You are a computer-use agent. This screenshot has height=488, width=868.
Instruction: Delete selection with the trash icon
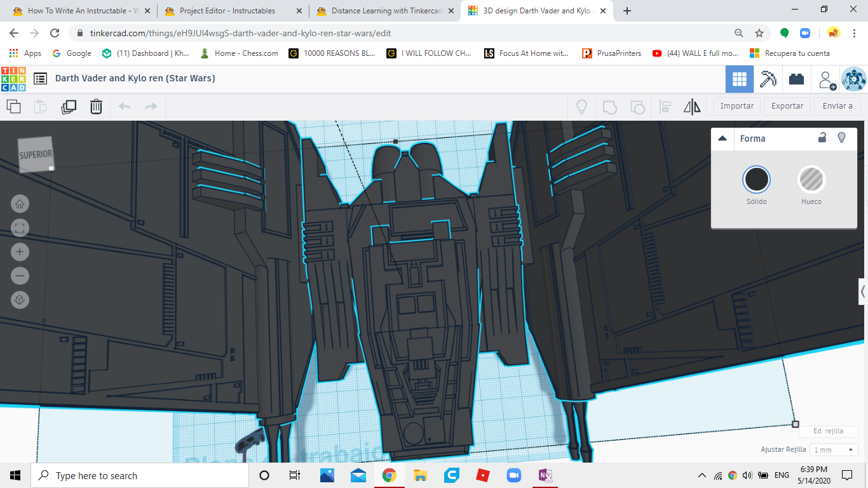(96, 107)
